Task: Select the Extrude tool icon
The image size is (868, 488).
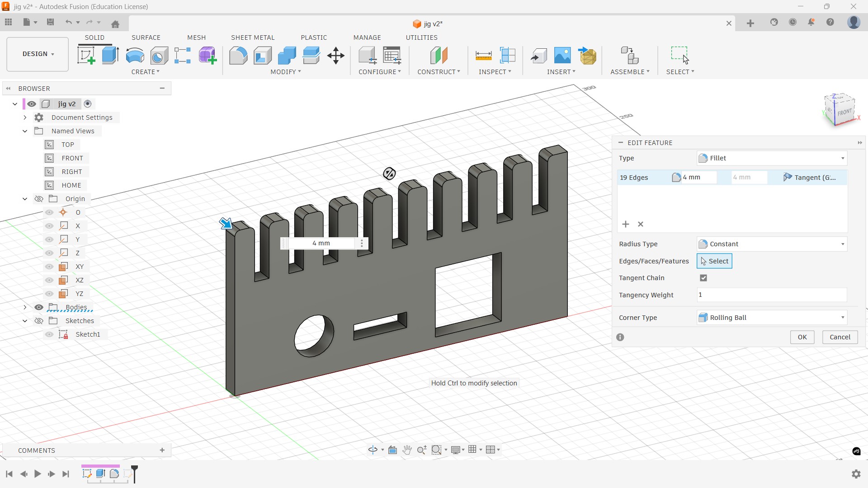Action: 110,56
